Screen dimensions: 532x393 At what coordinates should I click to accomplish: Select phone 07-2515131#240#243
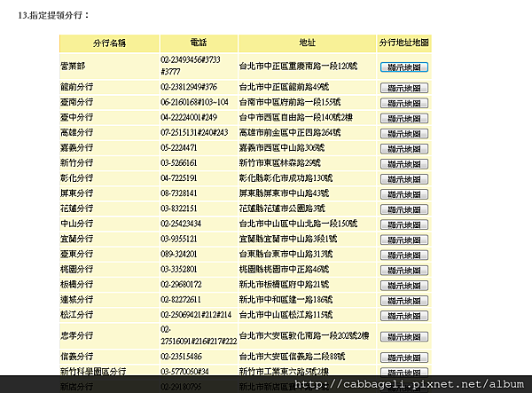[x=194, y=133]
